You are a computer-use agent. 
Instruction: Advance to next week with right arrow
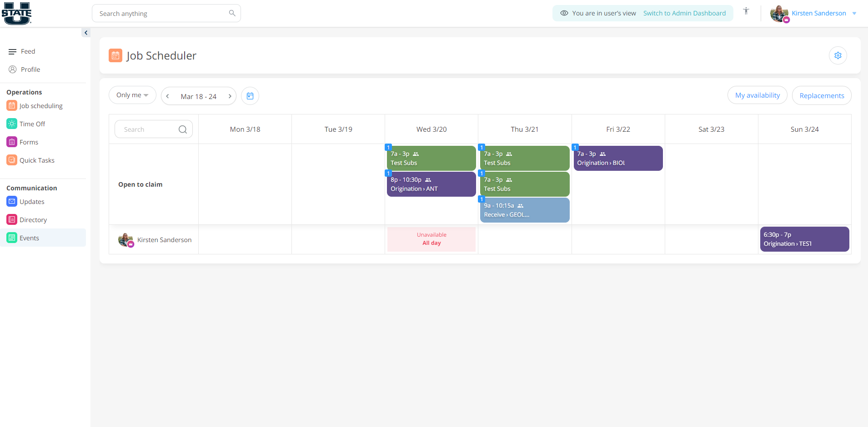click(230, 96)
